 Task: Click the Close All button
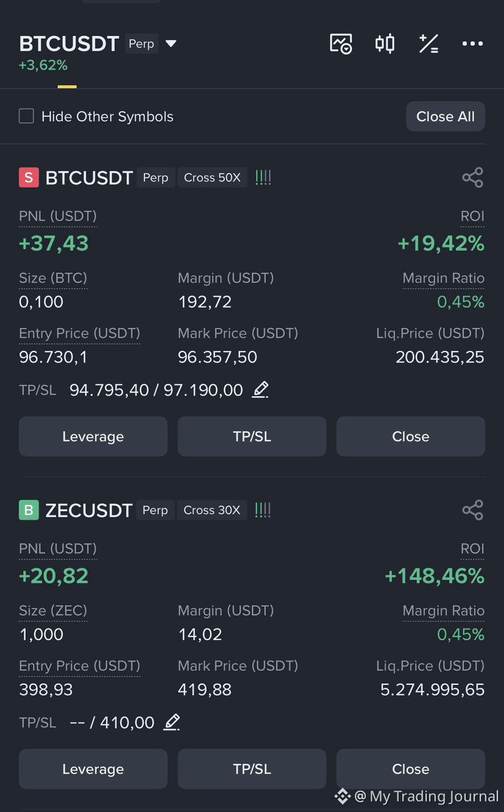coord(446,116)
